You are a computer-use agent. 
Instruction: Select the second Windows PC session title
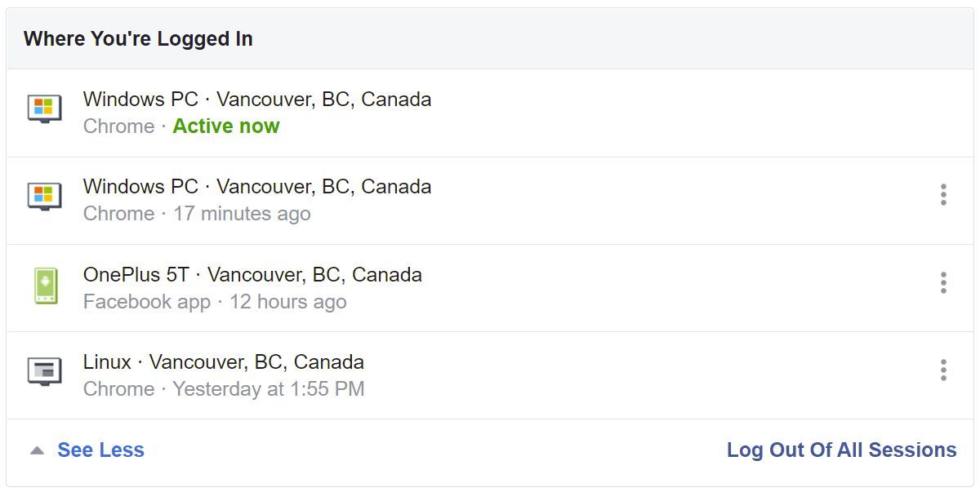tap(256, 187)
